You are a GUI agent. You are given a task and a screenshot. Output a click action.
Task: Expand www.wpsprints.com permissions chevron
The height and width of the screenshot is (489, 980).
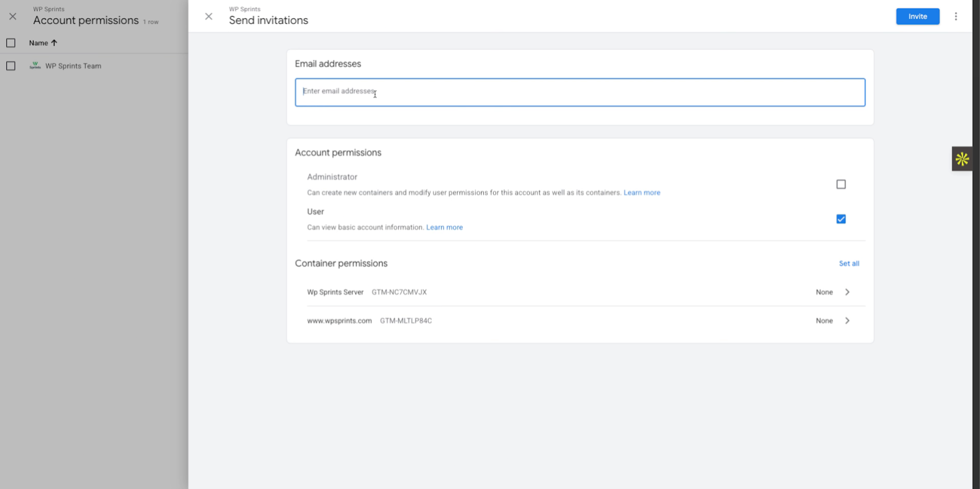(847, 321)
